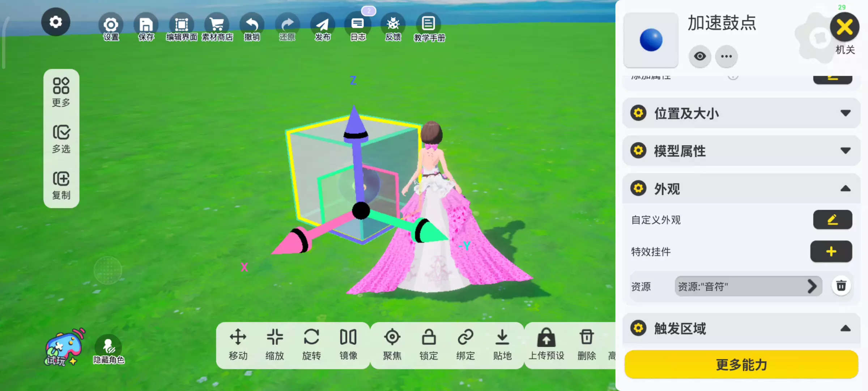Click the 发布 publish icon

click(x=322, y=25)
